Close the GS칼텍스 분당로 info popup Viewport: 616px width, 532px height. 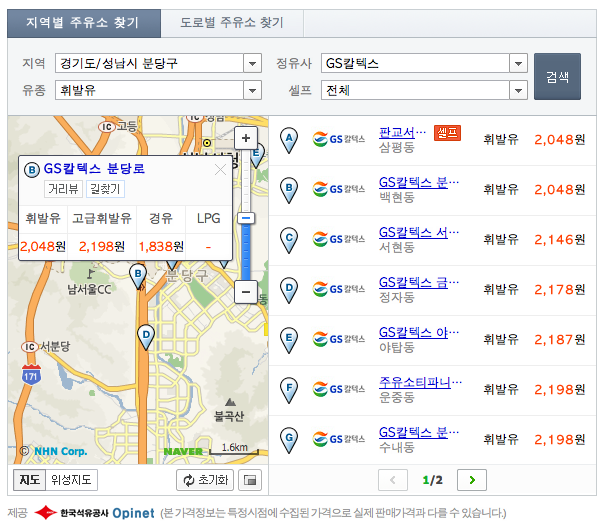(x=220, y=170)
